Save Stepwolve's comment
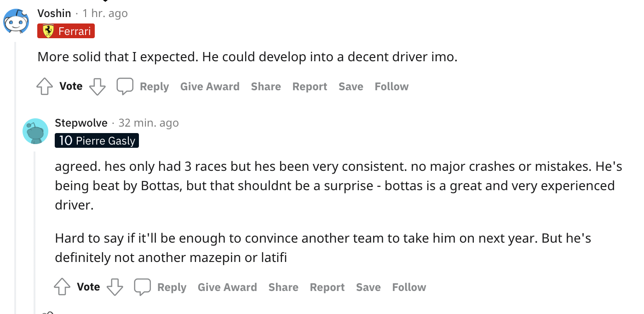Screen dimensions: 644x314 tap(368, 287)
